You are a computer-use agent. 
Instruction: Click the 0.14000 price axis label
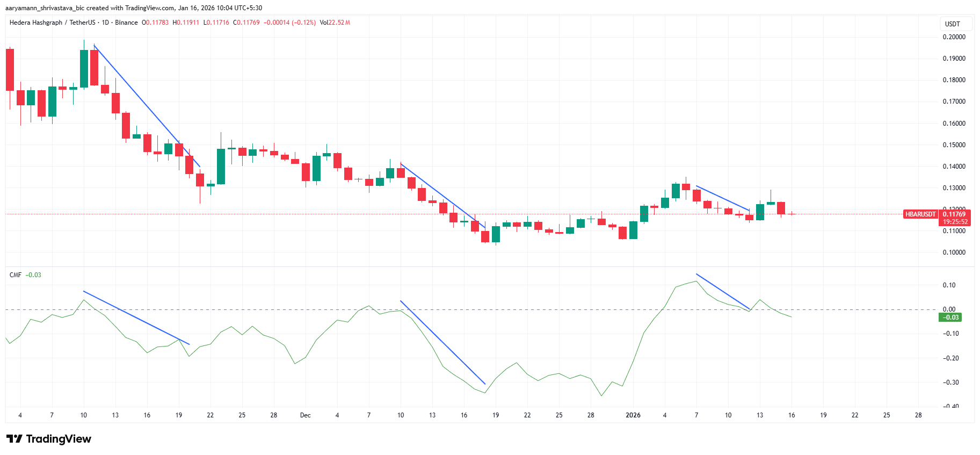(954, 167)
